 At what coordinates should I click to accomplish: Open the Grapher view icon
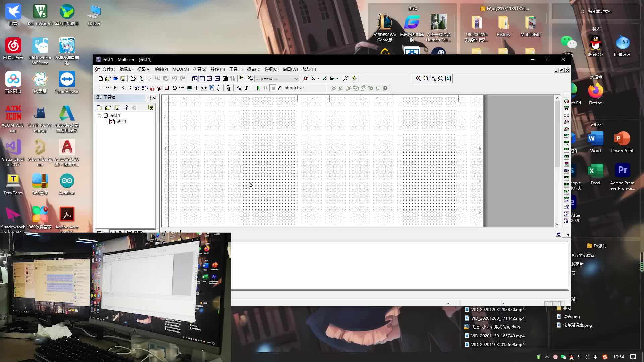click(x=217, y=79)
